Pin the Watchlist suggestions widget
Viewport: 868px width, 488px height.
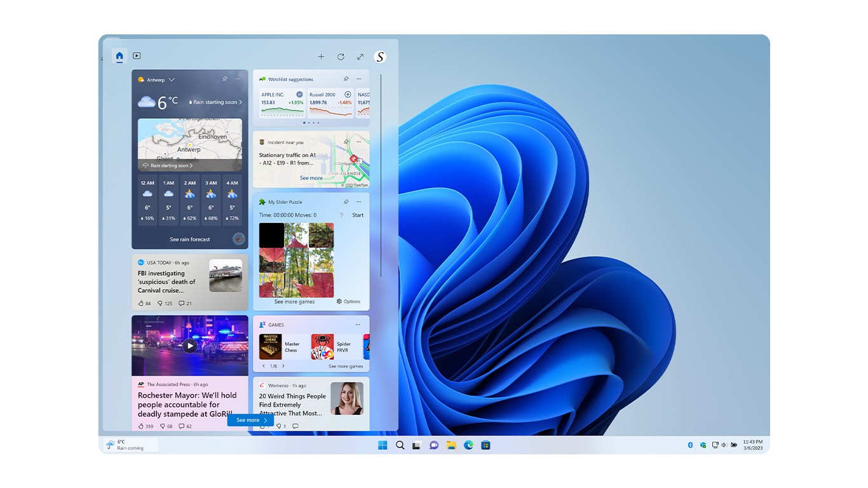pyautogui.click(x=346, y=79)
